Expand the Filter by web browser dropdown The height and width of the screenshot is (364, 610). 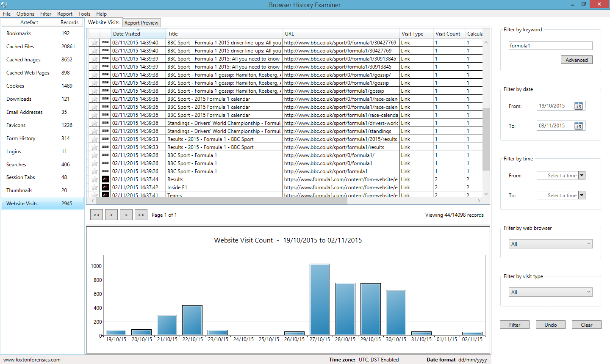(550, 244)
